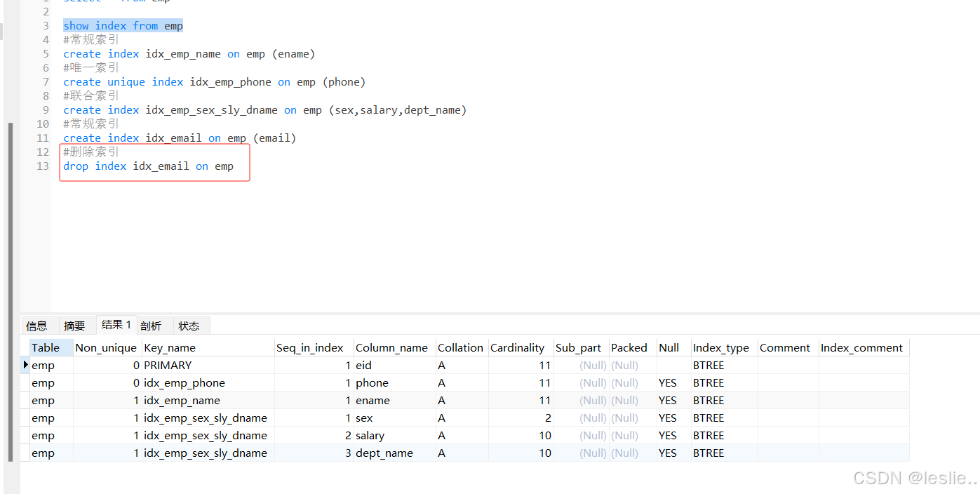980x494 pixels.
Task: Select the 结果 1 tab
Action: click(x=116, y=325)
